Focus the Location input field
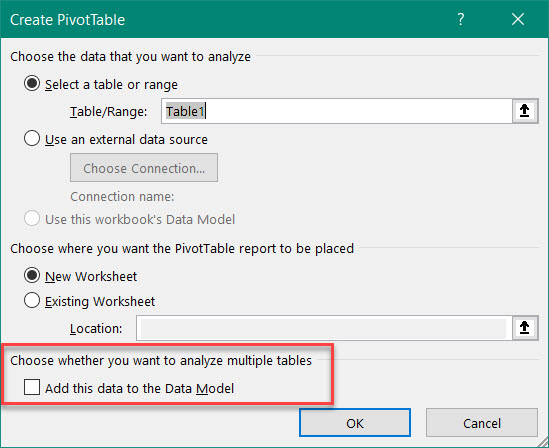This screenshot has height=448, width=549. (x=324, y=328)
